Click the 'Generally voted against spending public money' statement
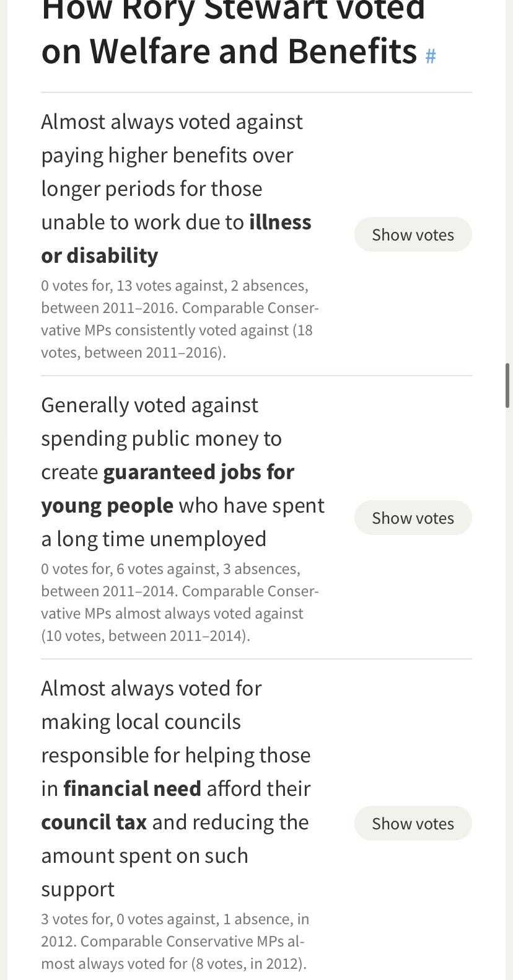 183,472
